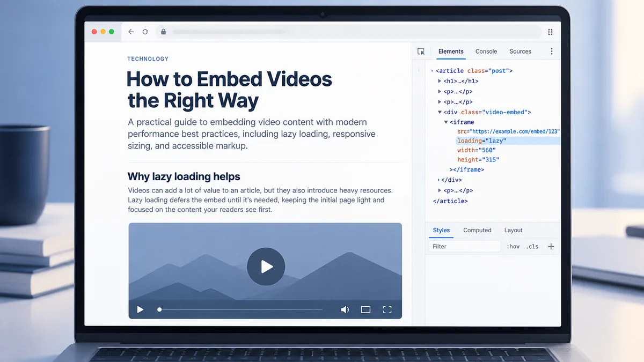Click the highlighted loading="lazy" attribute line
Screen dimensions: 644x362
point(508,141)
